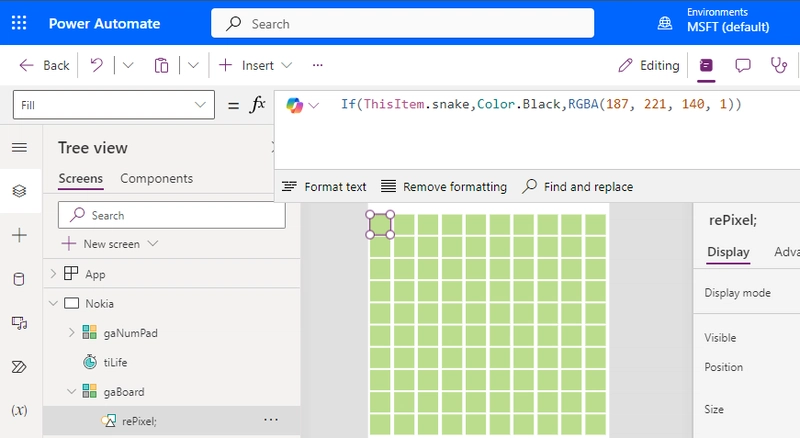Click the paste clipboard icon

tap(161, 65)
